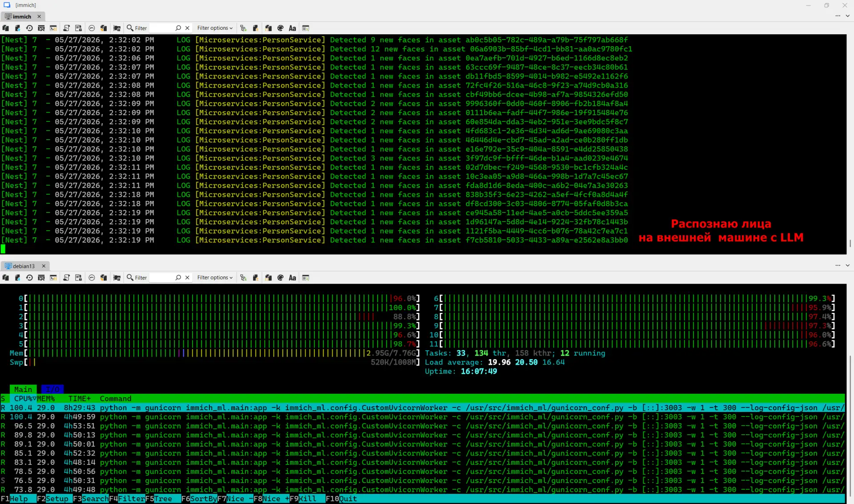Click the document-upload icon in debian13 toolbar
Screen dimensions: 854x504
17,278
